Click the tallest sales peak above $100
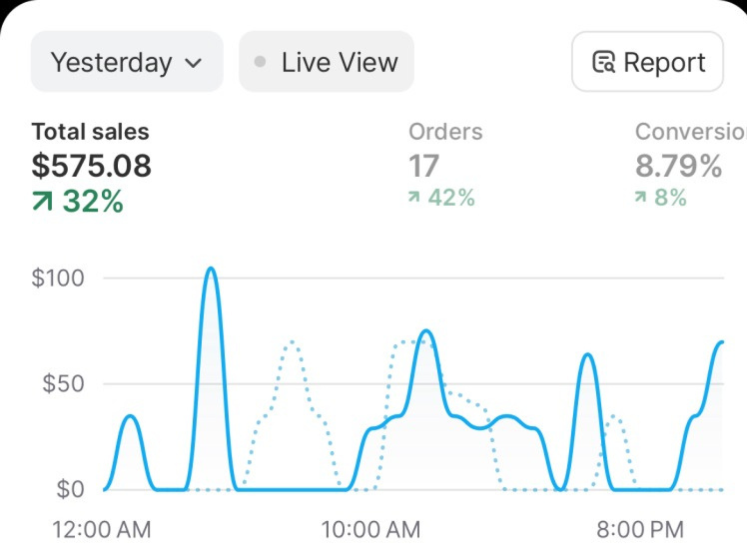 (x=211, y=269)
